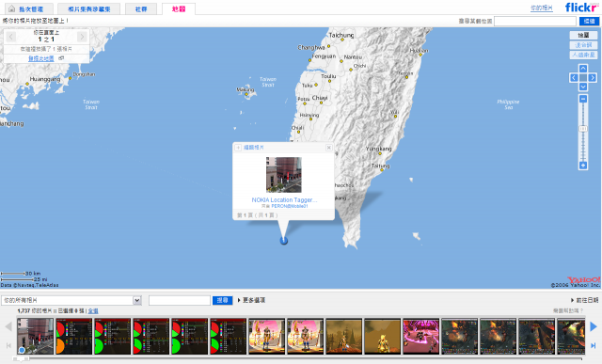Move the filmstrip left with the gray arrow
Image resolution: width=602 pixels, height=364 pixels.
8,326
